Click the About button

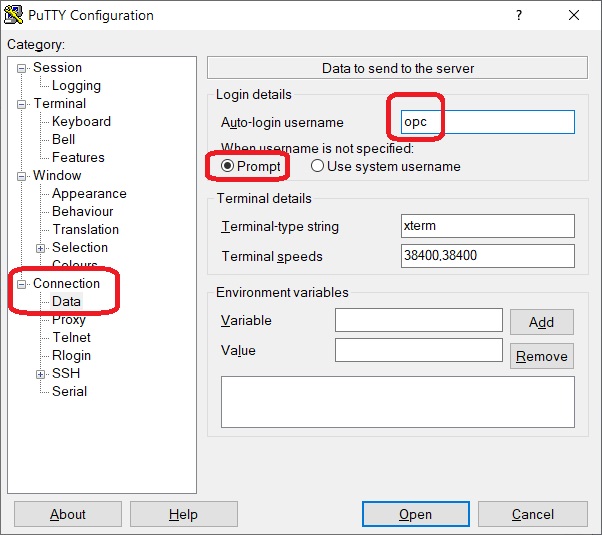(x=68, y=514)
